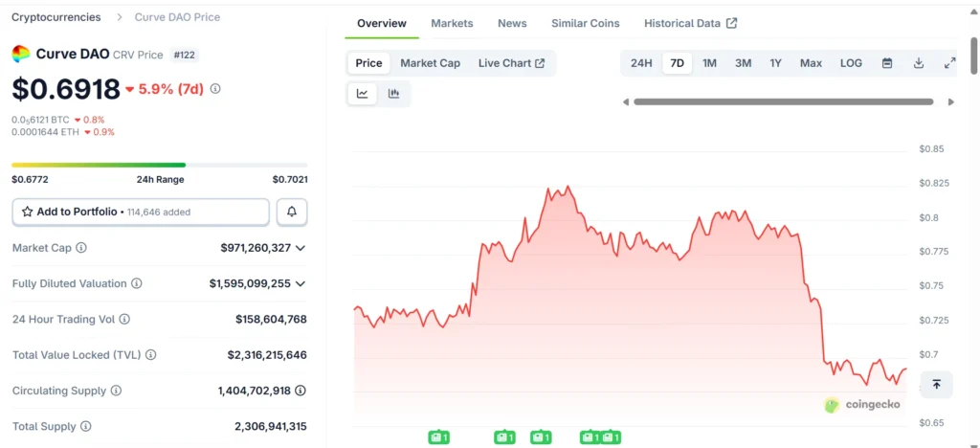Viewport: 980px width, 448px height.
Task: Click the scroll-to-top arrow button
Action: point(936,384)
